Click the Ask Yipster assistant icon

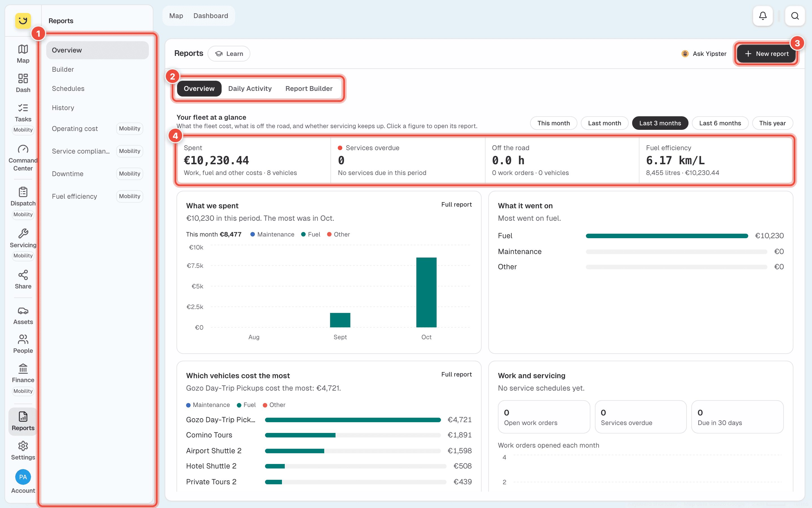[x=685, y=54]
